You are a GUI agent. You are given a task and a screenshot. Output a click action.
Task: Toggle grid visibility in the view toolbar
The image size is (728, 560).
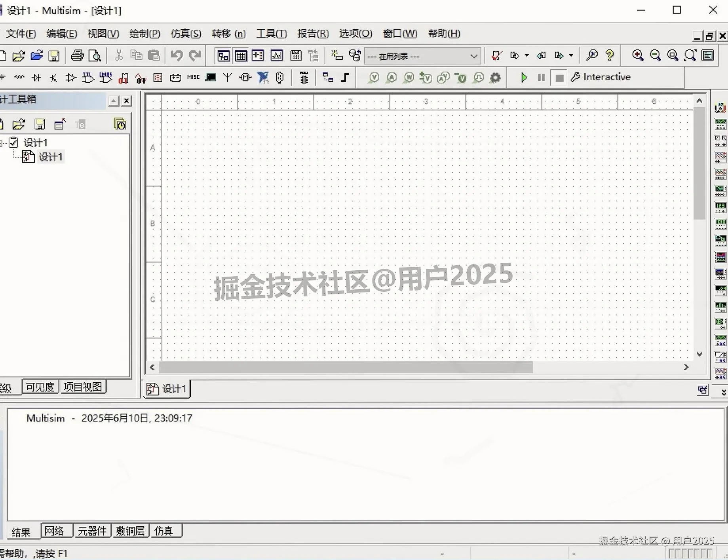[241, 55]
